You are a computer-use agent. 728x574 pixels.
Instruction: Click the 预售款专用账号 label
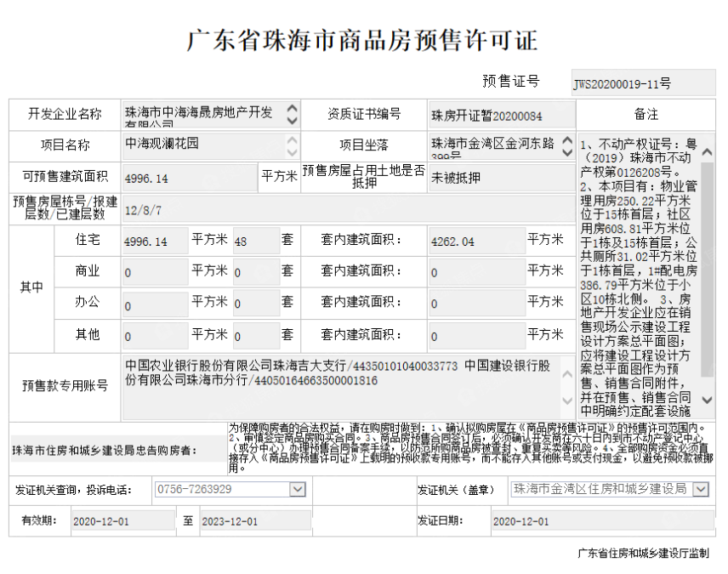coord(65,385)
